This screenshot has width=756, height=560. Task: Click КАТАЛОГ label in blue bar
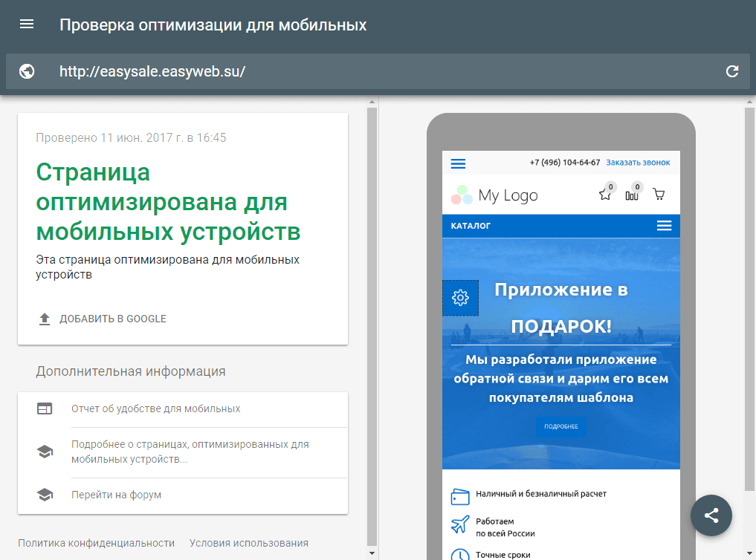471,226
